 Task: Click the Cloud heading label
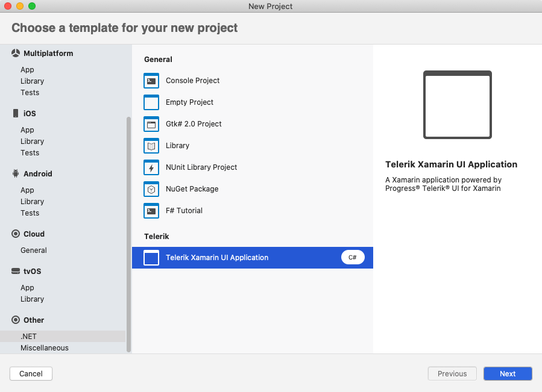34,234
